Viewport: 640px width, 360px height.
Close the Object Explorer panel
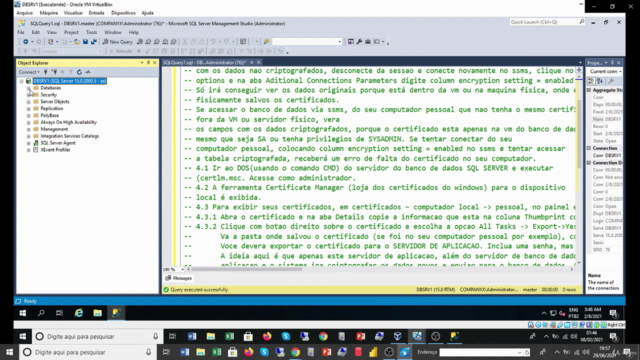[155, 63]
